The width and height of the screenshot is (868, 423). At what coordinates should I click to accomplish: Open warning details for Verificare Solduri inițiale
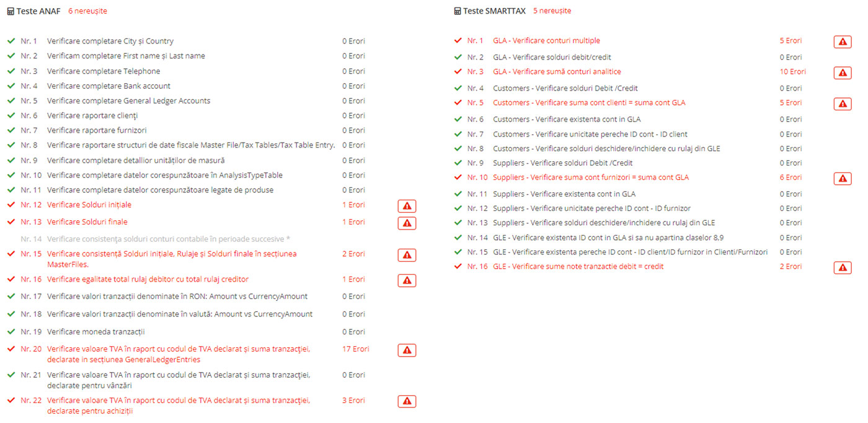[407, 207]
